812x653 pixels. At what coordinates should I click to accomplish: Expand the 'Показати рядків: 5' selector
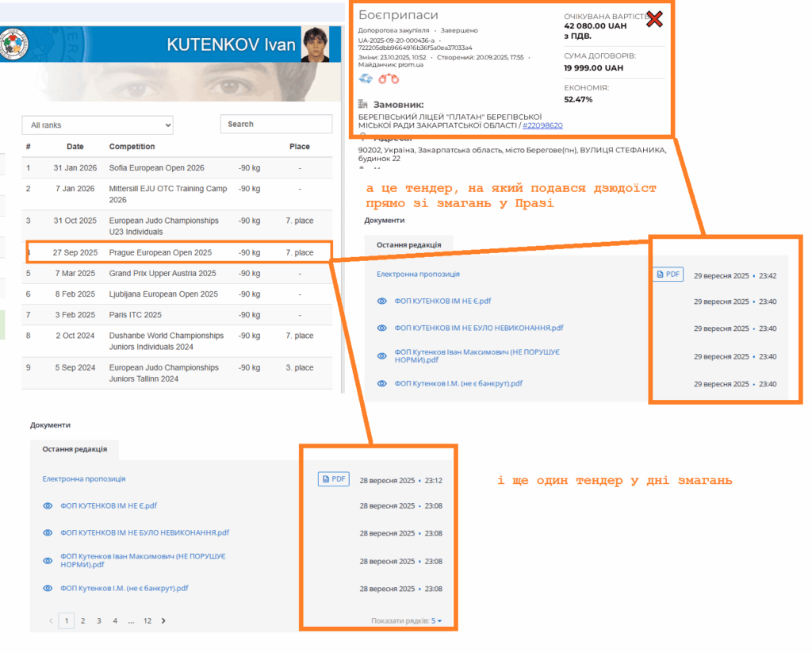click(407, 620)
